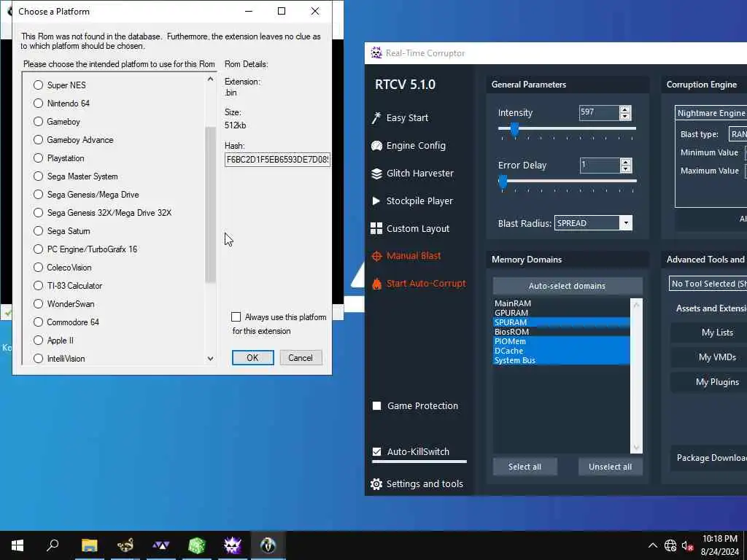This screenshot has width=747, height=560.
Task: Open Windows Start menu
Action: coord(18,545)
